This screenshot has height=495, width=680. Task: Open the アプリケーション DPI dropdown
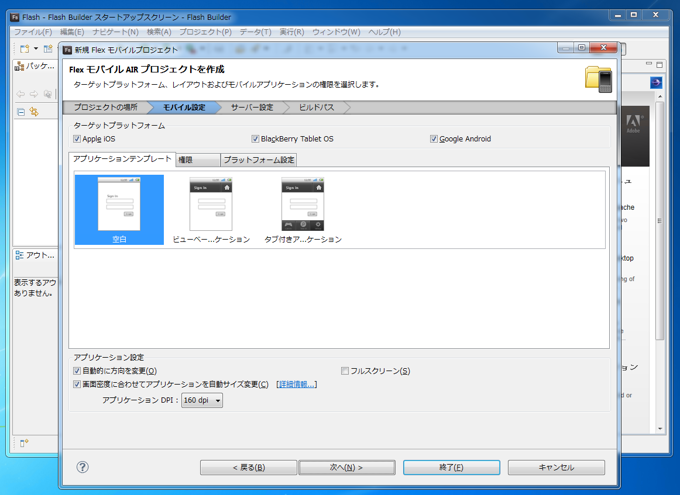pos(202,400)
